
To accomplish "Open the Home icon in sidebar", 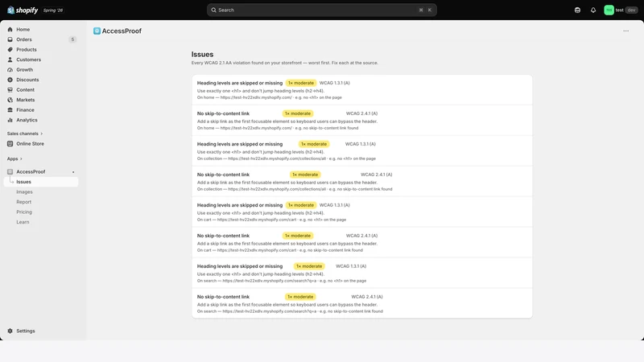I will (10, 30).
